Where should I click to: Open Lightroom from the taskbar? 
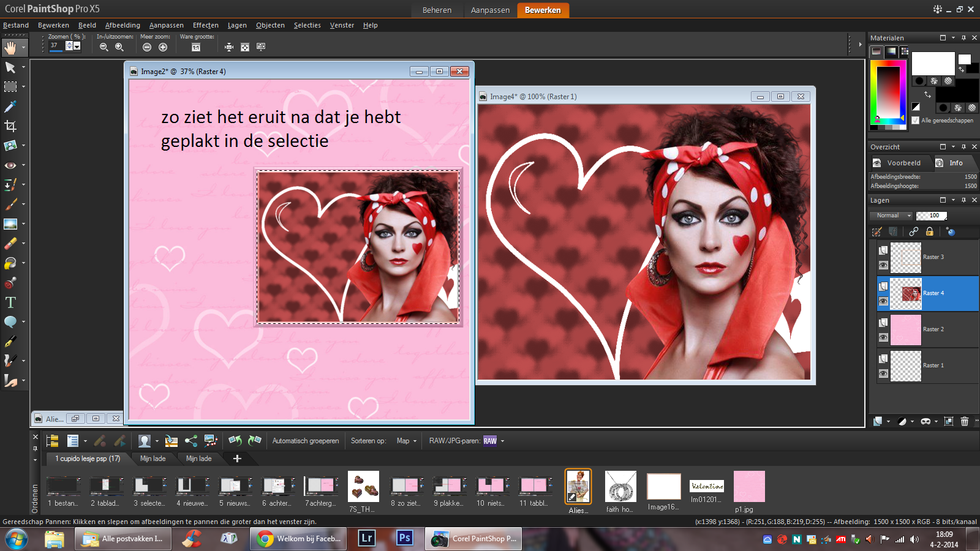[367, 539]
